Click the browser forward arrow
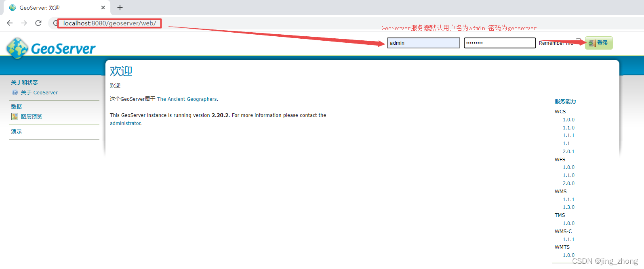644x269 pixels. [x=24, y=23]
